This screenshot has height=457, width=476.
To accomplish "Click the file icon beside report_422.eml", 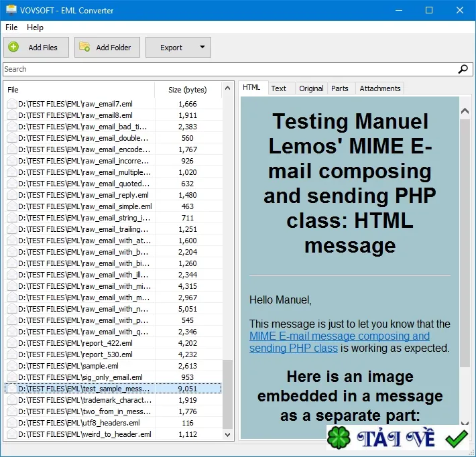I will (x=12, y=343).
